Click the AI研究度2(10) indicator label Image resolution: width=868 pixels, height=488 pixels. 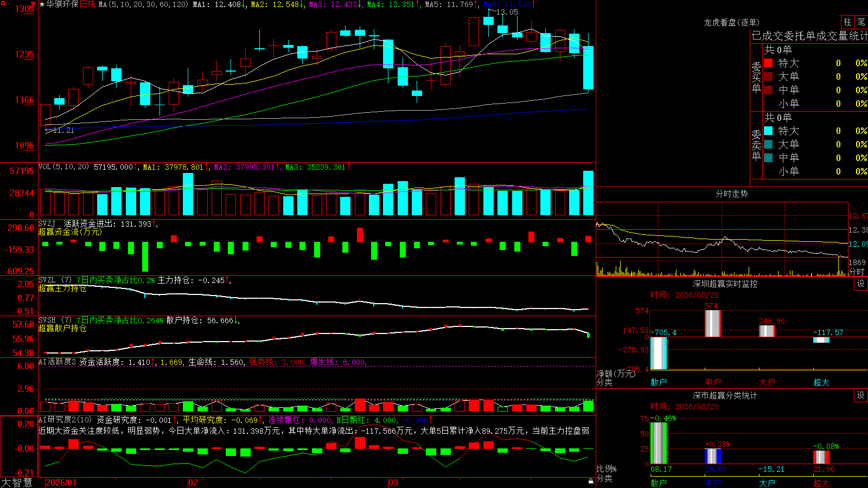pyautogui.click(x=65, y=420)
